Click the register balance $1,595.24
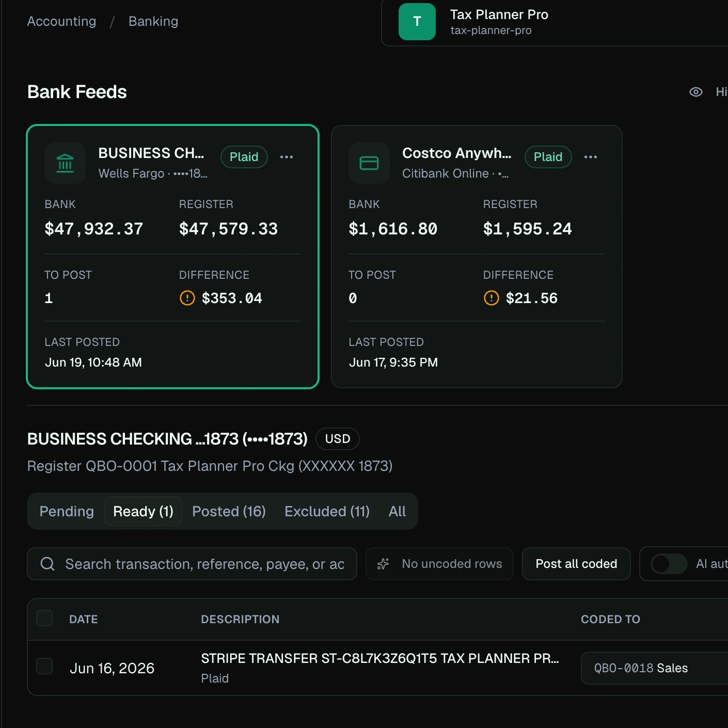This screenshot has height=728, width=728. pyautogui.click(x=527, y=229)
